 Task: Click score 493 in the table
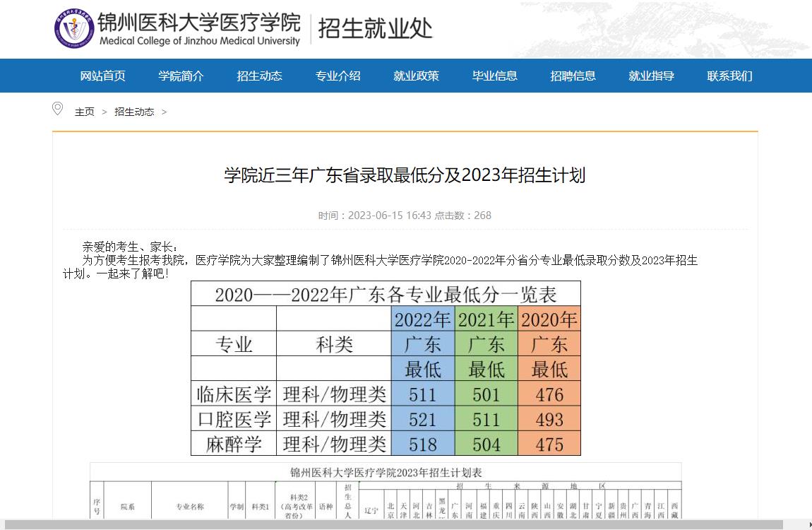coord(549,419)
